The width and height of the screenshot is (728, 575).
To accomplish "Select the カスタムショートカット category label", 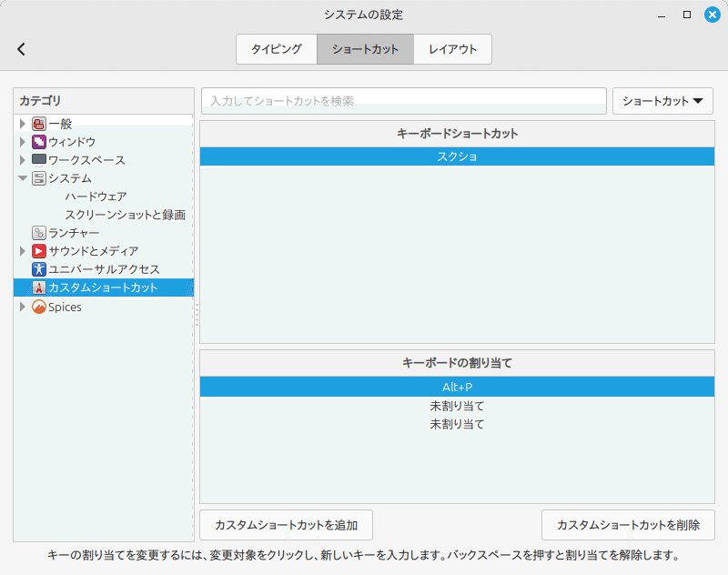I will click(103, 287).
